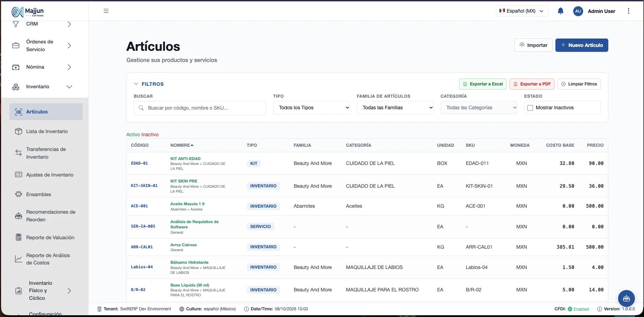644x317 pixels.
Task: Click the Importar button
Action: (533, 45)
